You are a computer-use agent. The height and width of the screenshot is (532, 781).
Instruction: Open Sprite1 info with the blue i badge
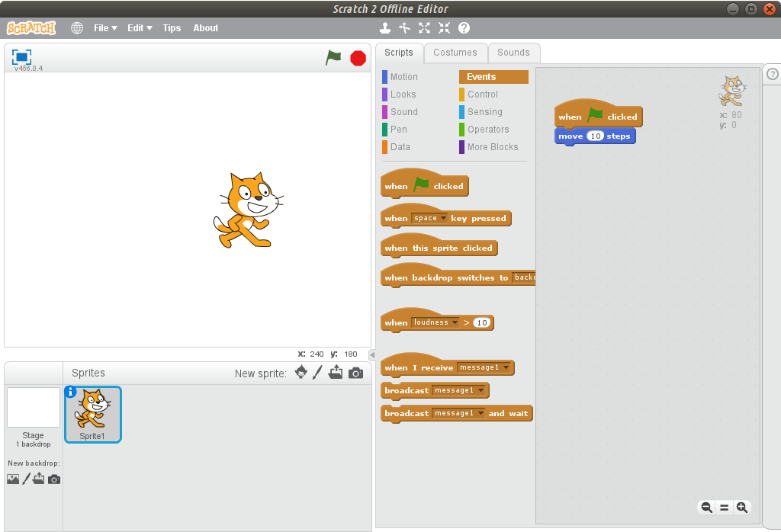[71, 391]
